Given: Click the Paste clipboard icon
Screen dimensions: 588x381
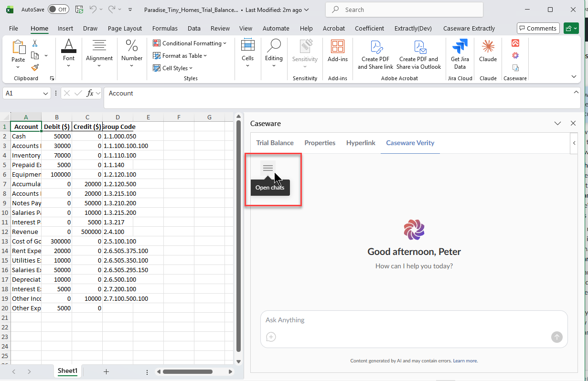Looking at the screenshot, I should tap(18, 47).
